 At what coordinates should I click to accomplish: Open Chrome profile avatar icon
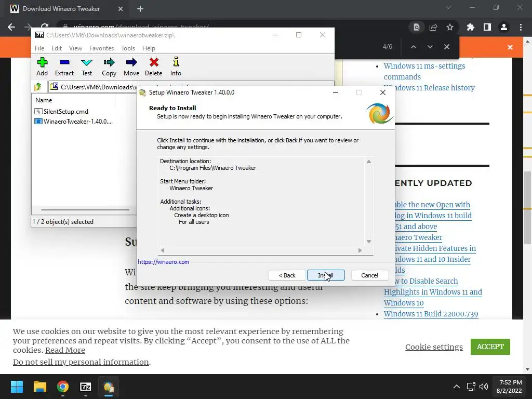[x=504, y=27]
